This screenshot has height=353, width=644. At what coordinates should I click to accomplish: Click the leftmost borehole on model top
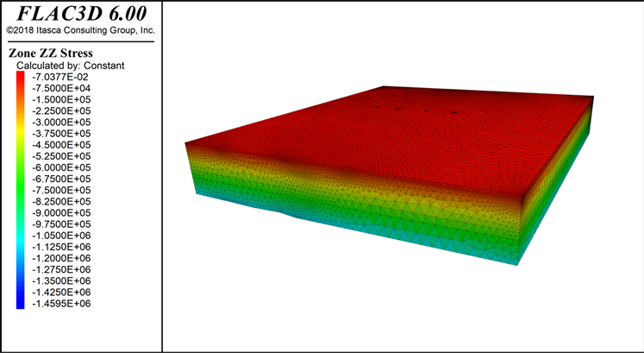coord(377,107)
